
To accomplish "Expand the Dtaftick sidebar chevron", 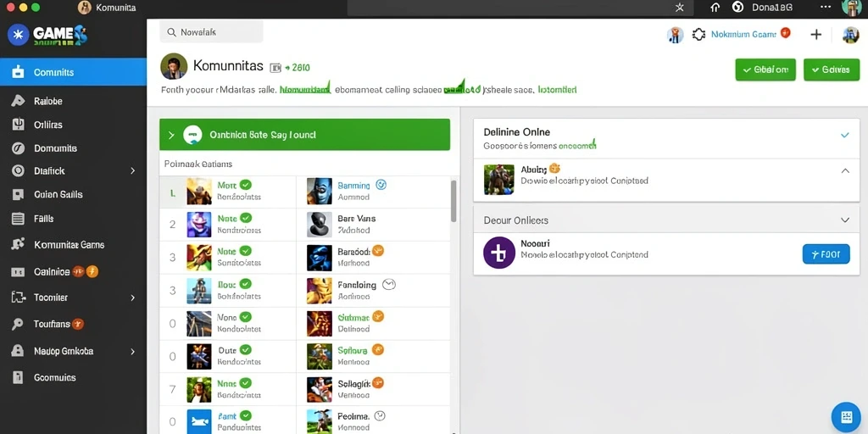I will [x=132, y=171].
